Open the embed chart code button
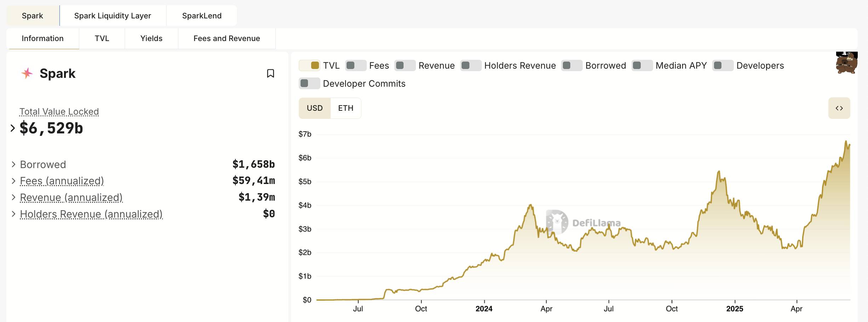Viewport: 868px width, 322px height. (x=839, y=108)
